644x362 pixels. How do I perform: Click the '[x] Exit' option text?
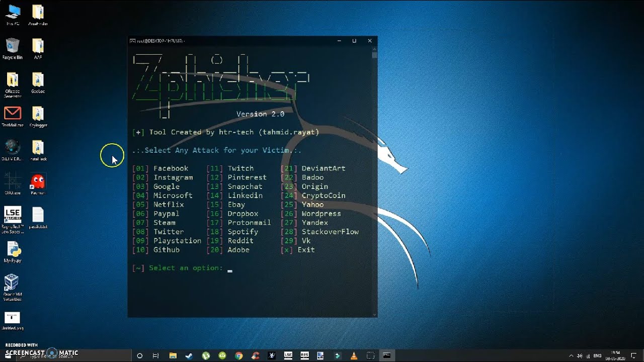coord(298,250)
